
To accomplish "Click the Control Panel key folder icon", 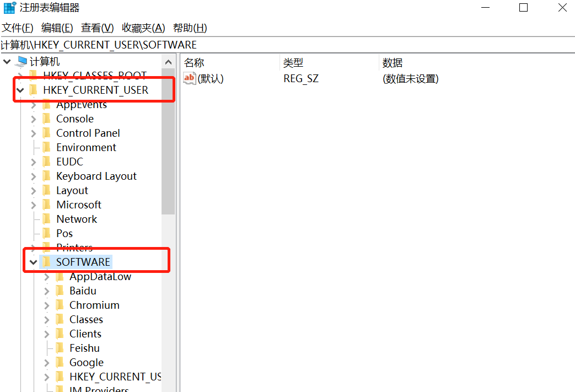I will [47, 132].
